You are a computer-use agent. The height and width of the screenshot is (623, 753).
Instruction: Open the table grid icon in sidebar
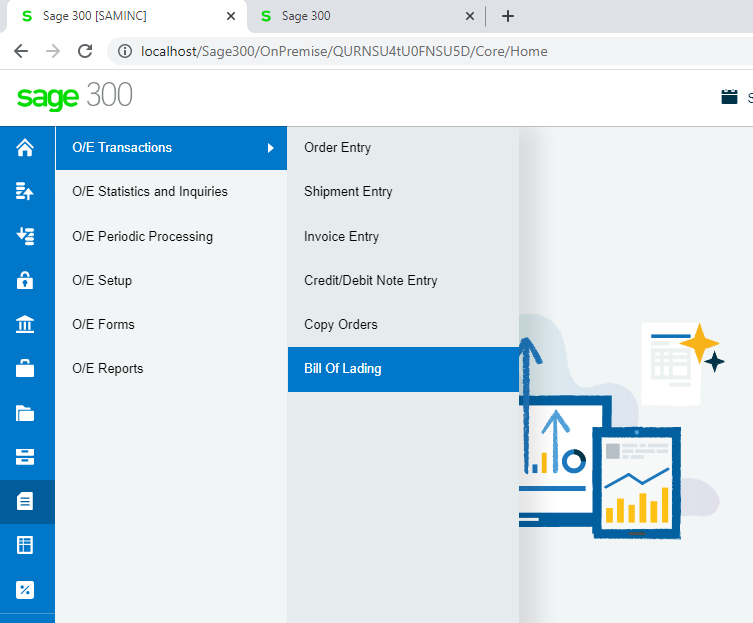coord(25,545)
